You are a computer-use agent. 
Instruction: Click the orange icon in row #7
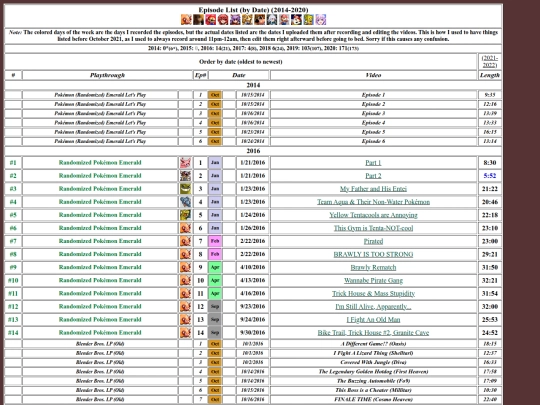pos(185,241)
